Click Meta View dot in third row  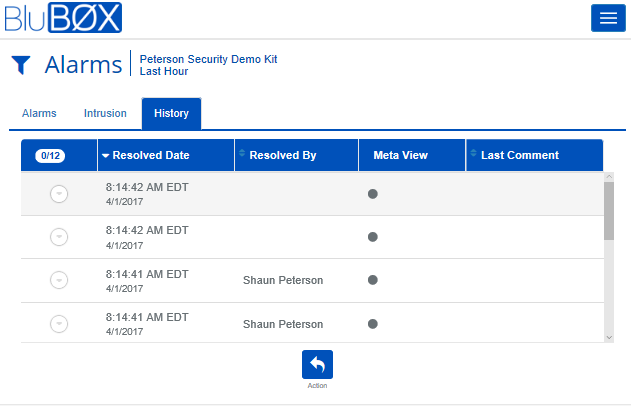[373, 280]
